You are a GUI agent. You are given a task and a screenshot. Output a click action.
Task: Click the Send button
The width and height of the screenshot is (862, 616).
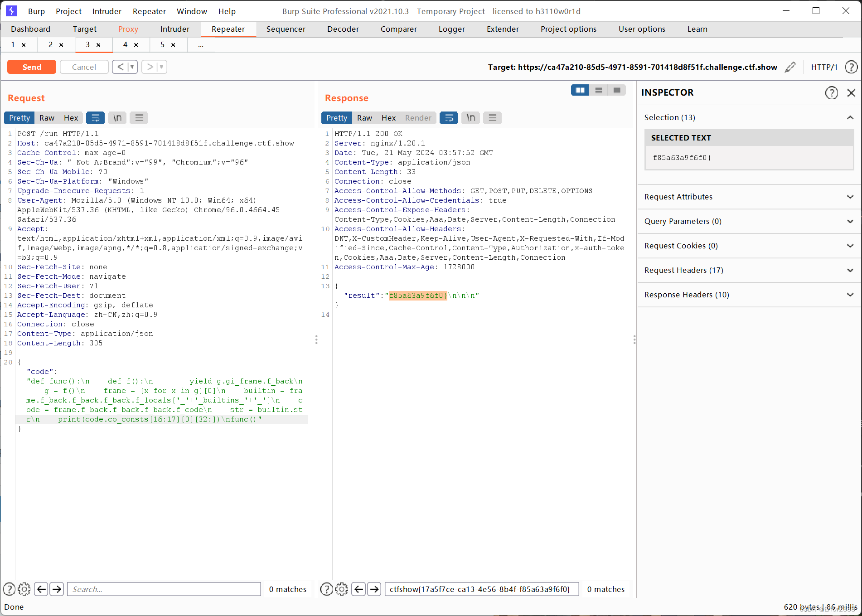31,67
